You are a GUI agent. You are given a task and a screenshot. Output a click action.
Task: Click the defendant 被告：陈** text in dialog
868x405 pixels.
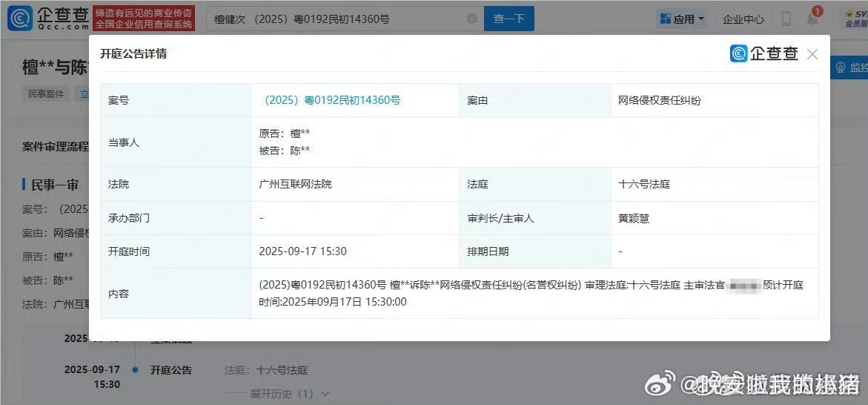284,151
